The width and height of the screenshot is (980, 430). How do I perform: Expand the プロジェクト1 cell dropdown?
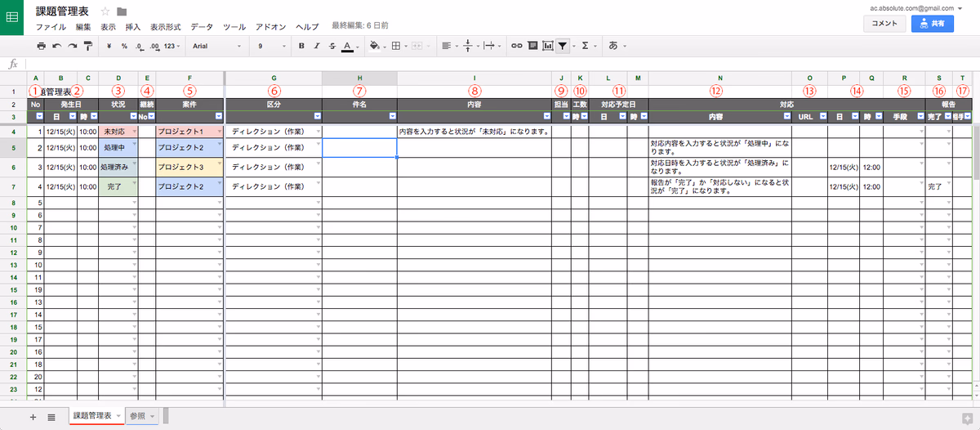pos(219,132)
